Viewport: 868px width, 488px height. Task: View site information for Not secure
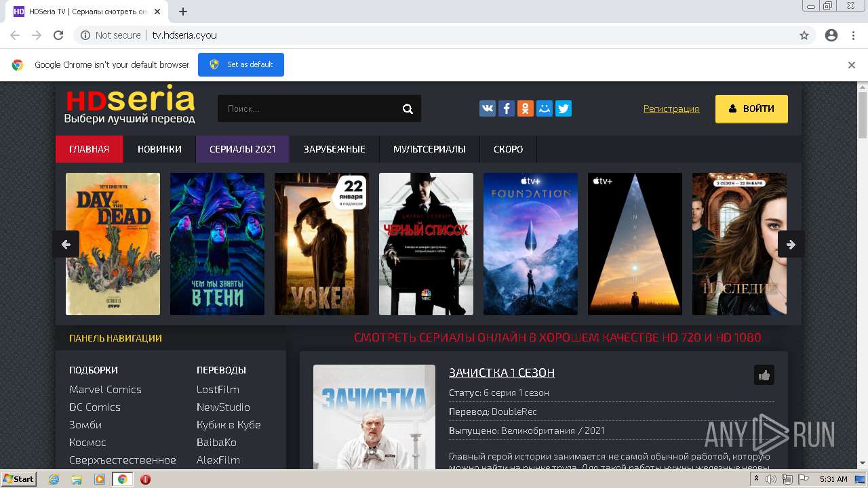pos(111,35)
